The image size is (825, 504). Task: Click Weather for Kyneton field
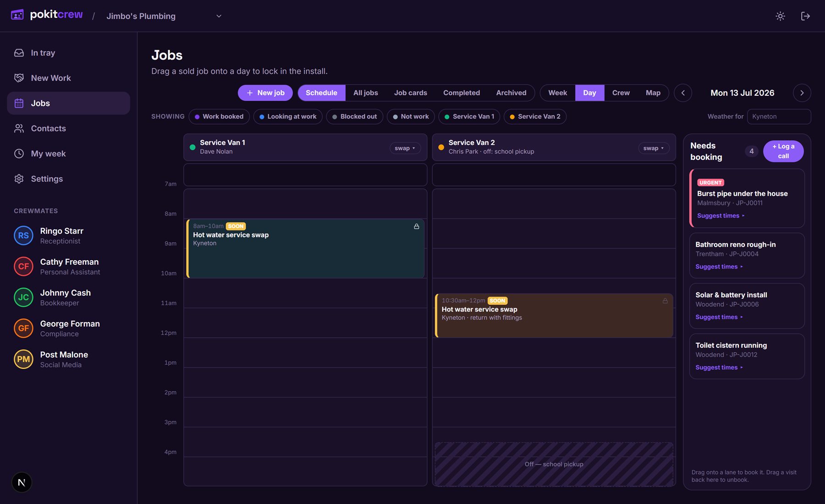coord(779,116)
